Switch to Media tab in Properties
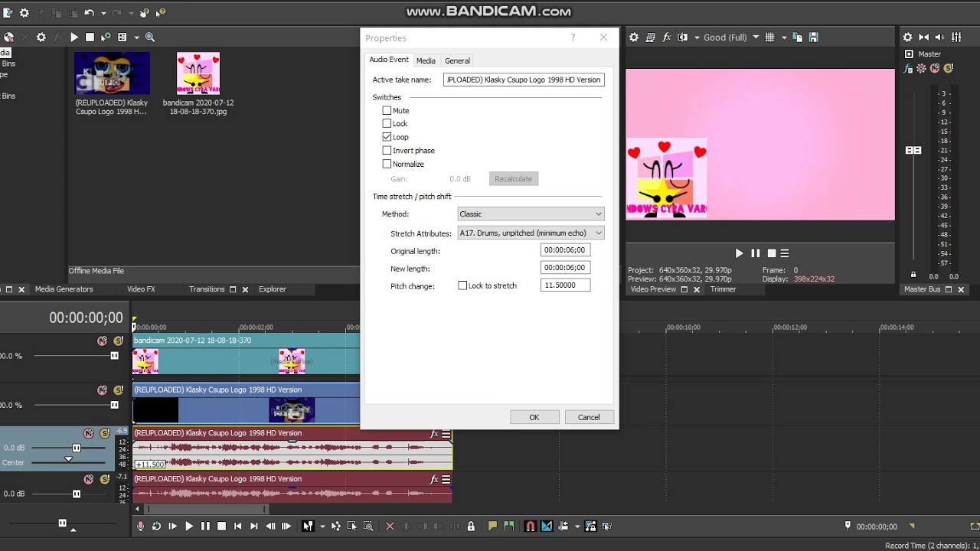Image resolution: width=980 pixels, height=551 pixels. tap(426, 60)
